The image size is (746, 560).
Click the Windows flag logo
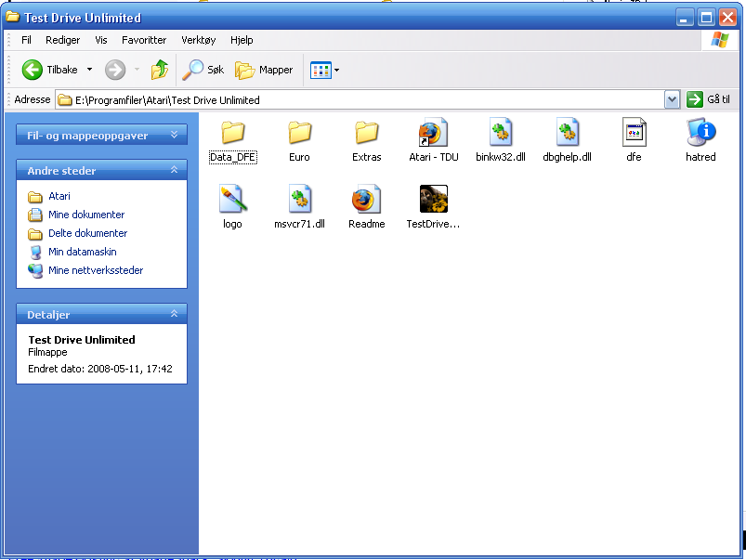click(719, 41)
